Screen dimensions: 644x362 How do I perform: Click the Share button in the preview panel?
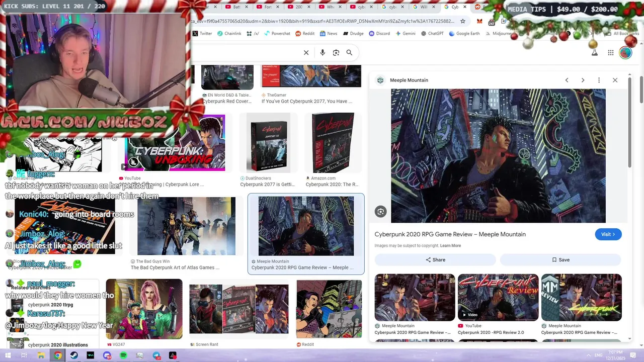(435, 260)
